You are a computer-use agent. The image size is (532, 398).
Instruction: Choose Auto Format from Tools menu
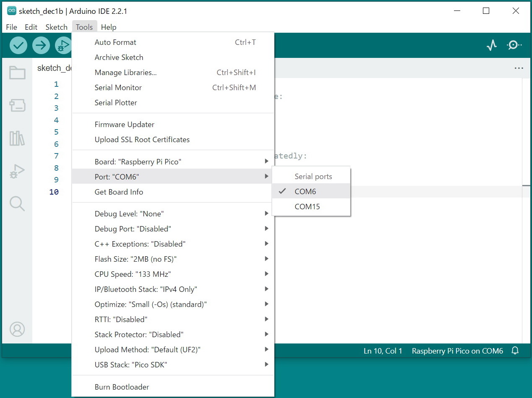pos(173,42)
